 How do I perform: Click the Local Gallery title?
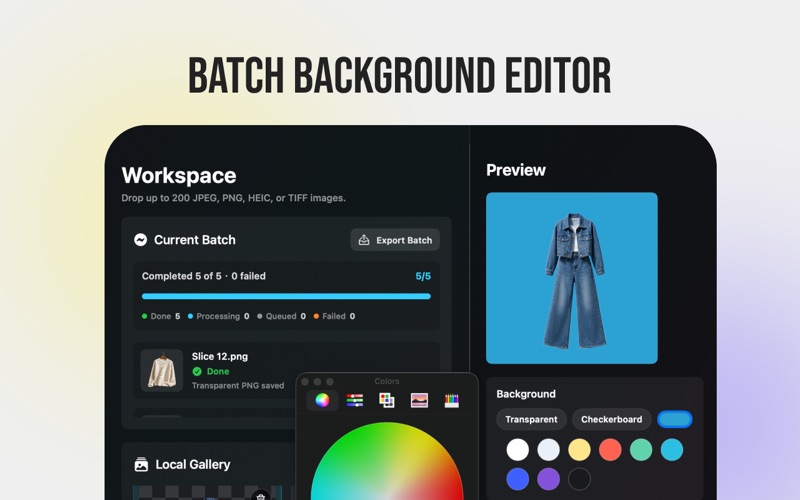tap(193, 464)
